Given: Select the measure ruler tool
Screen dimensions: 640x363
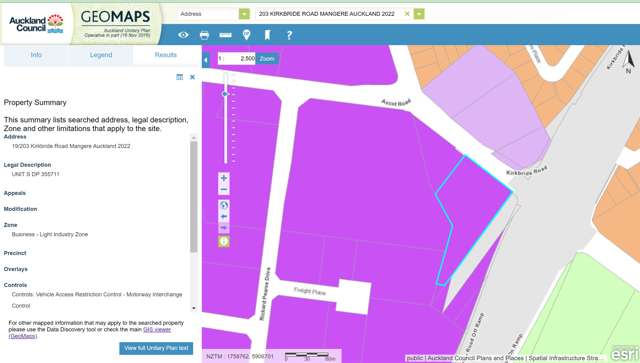Looking at the screenshot, I should tap(225, 35).
